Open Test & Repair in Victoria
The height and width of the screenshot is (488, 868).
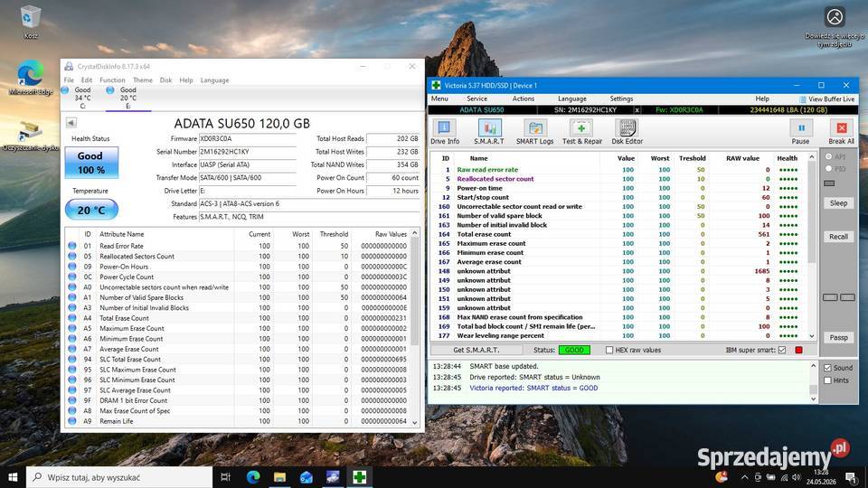(x=581, y=132)
